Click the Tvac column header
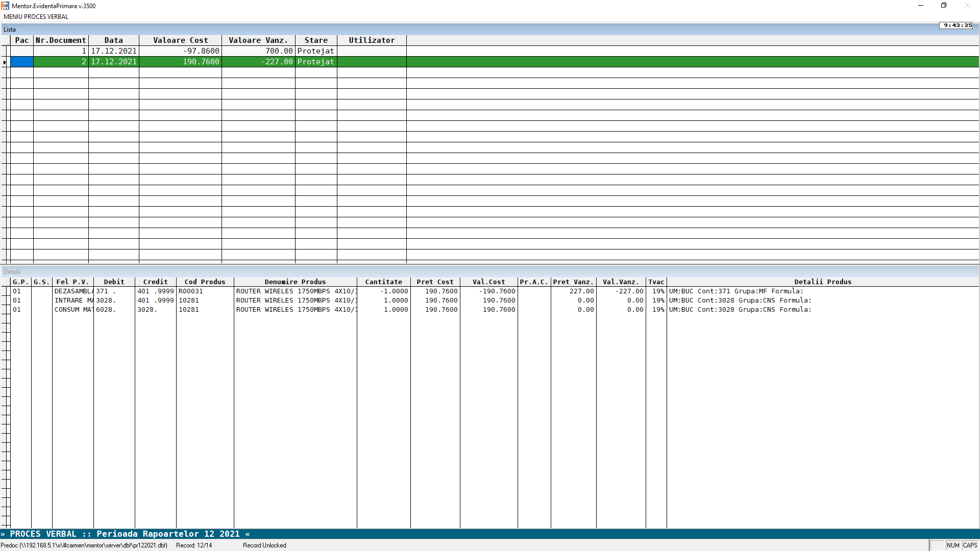This screenshot has height=551, width=980. point(656,282)
